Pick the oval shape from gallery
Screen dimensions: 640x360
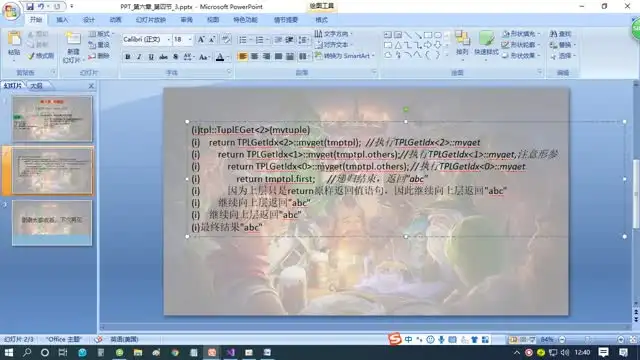click(438, 35)
